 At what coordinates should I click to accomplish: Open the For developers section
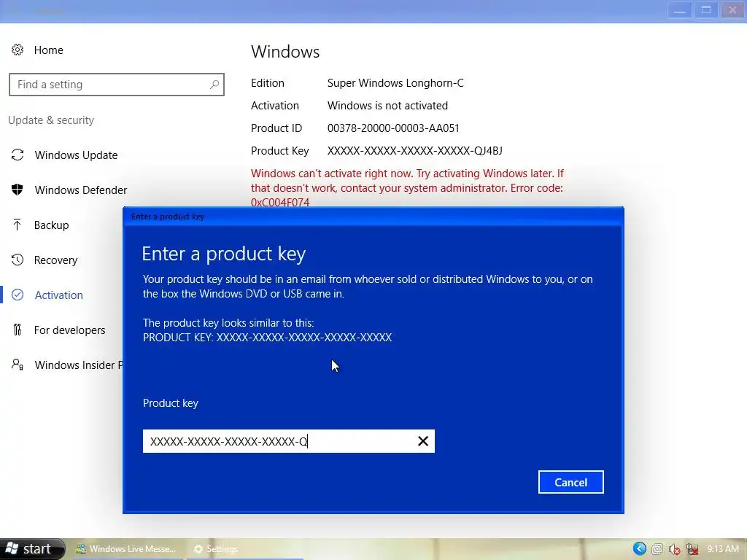(x=69, y=330)
